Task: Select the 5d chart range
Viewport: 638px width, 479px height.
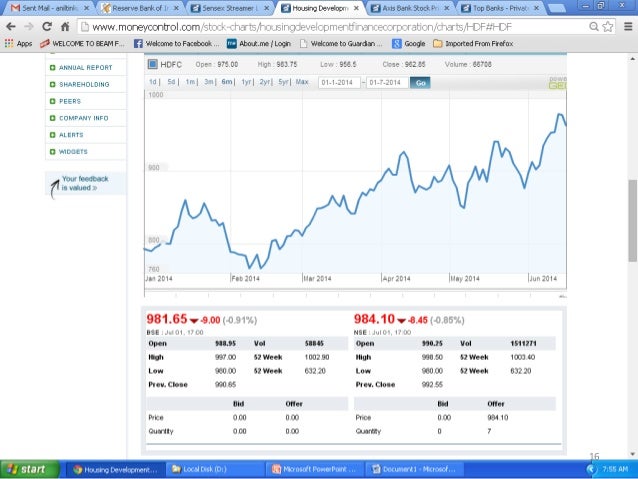Action: 171,82
